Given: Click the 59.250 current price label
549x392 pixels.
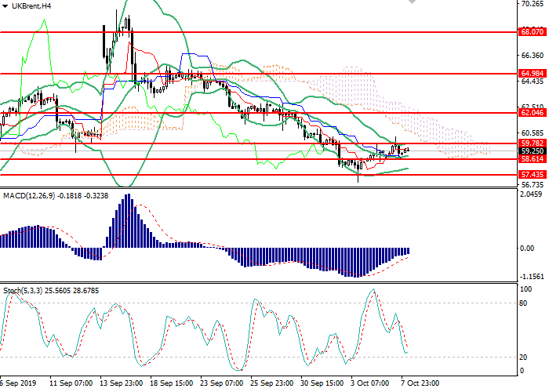Looking at the screenshot, I should pyautogui.click(x=531, y=151).
